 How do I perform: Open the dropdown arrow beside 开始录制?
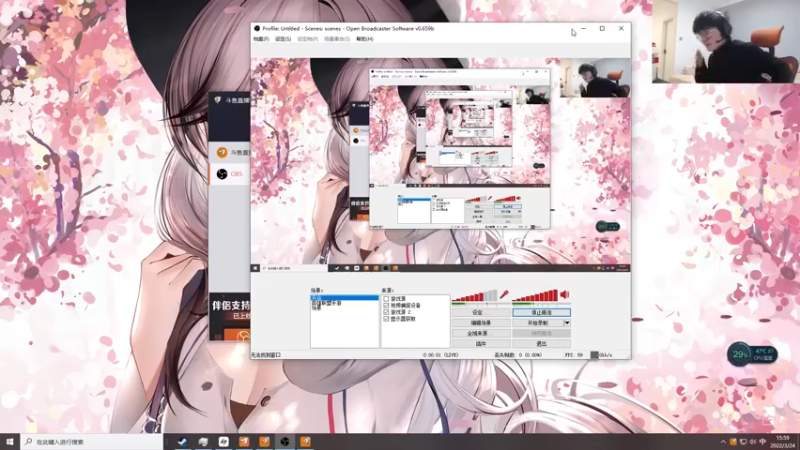567,323
